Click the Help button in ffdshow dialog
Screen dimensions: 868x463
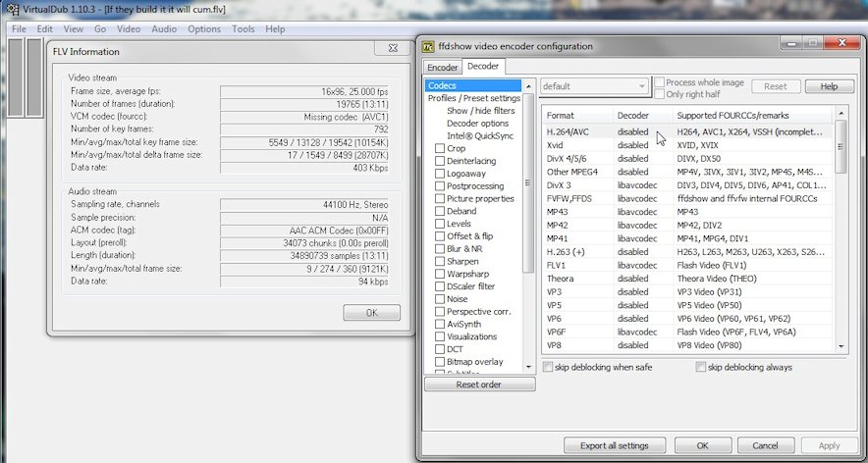point(829,86)
